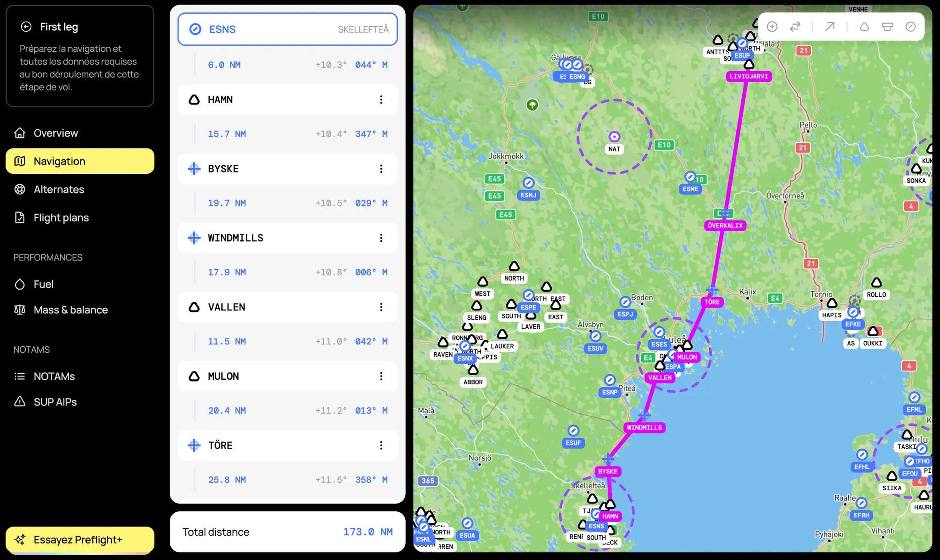The width and height of the screenshot is (940, 560).
Task: Open three-dot menu for TÖRE waypoint
Action: pyautogui.click(x=381, y=445)
